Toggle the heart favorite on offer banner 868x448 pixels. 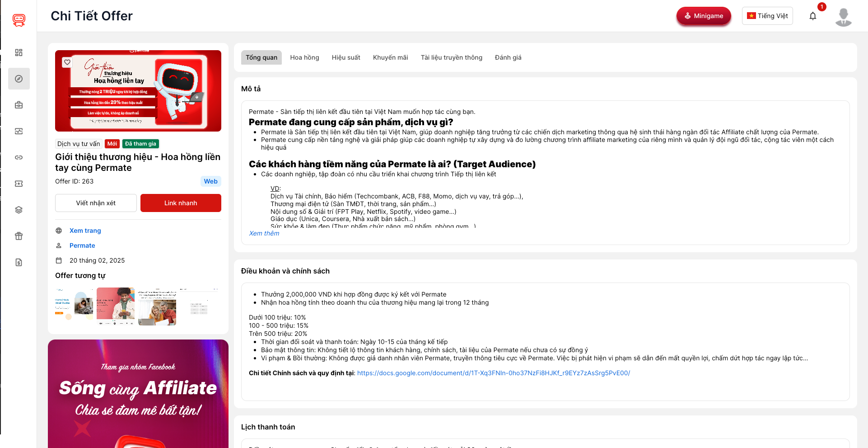[67, 62]
